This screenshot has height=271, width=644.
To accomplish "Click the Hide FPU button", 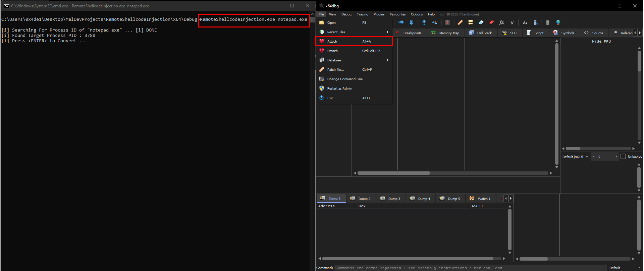I will click(601, 41).
